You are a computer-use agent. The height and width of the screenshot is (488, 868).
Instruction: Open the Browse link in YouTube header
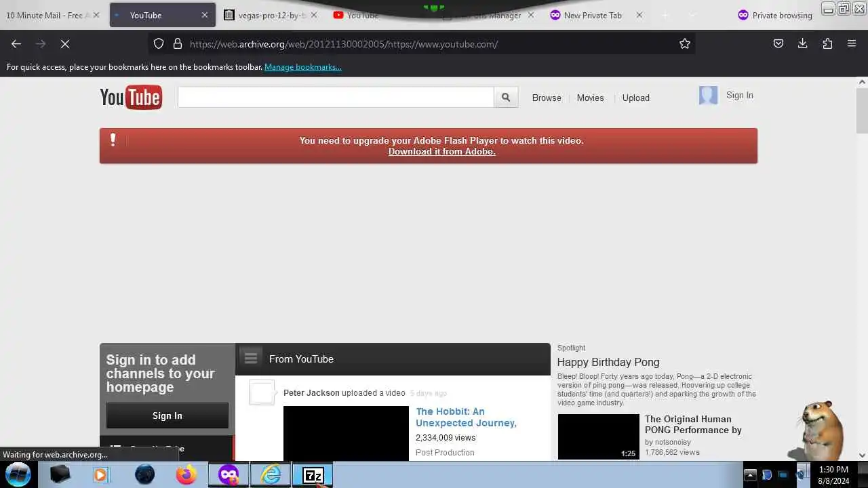[547, 98]
